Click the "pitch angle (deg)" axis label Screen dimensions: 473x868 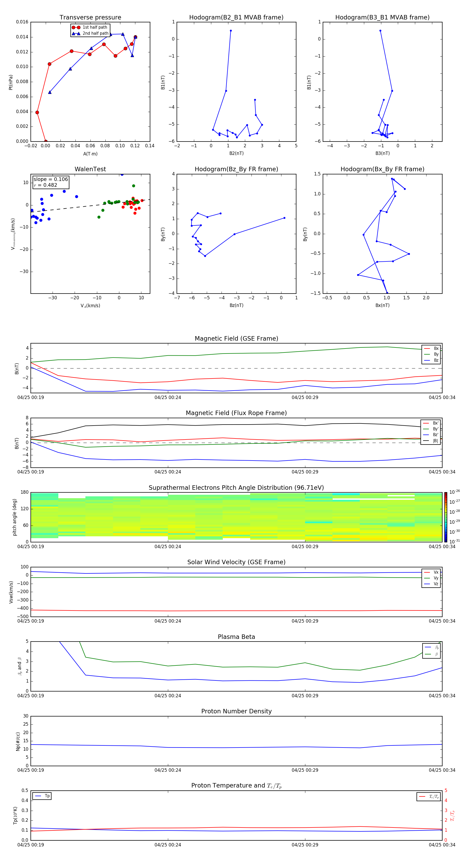(x=14, y=517)
